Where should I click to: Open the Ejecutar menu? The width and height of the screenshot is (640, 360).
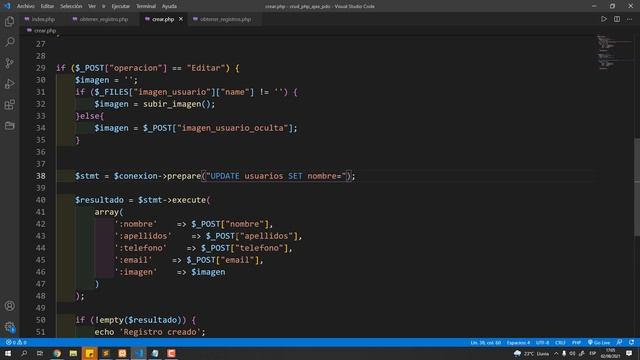pos(120,6)
